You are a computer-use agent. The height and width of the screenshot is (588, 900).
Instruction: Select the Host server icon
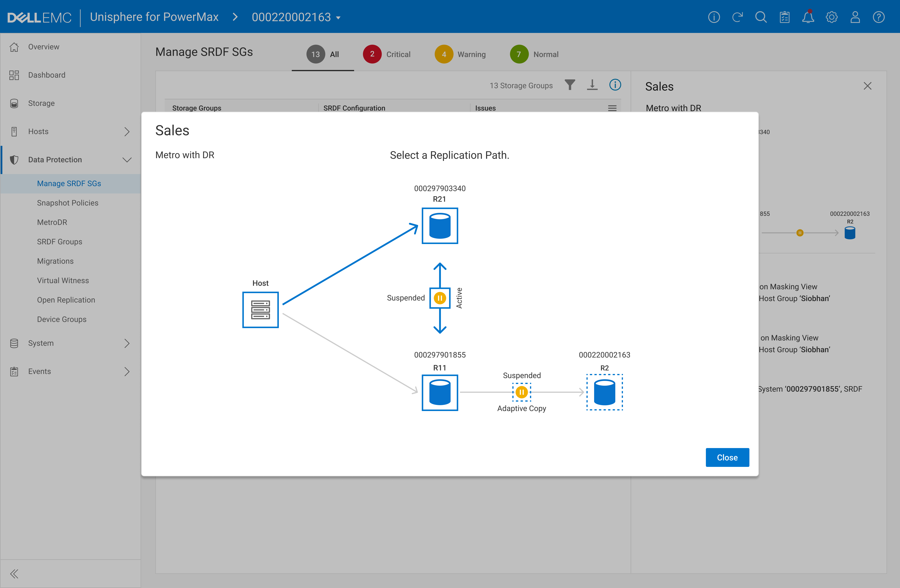[x=260, y=309]
